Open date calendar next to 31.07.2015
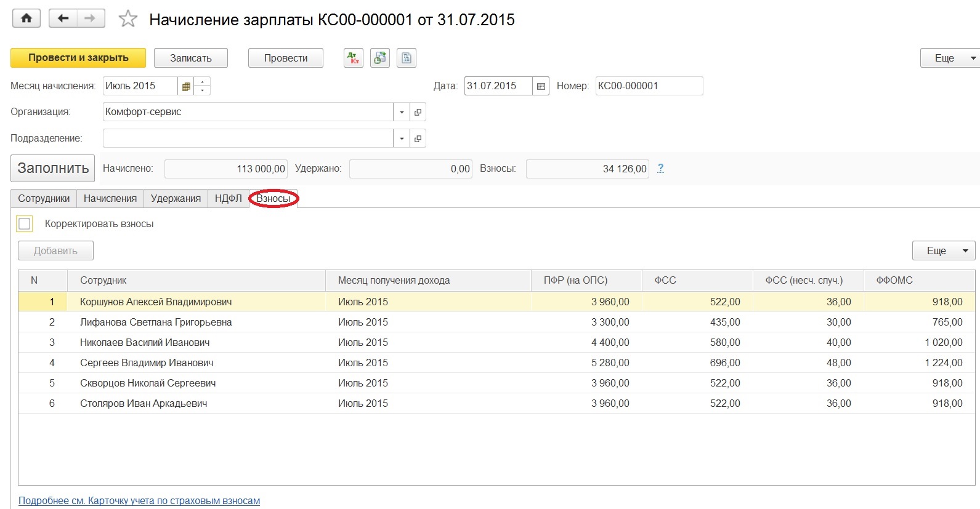 click(x=541, y=86)
